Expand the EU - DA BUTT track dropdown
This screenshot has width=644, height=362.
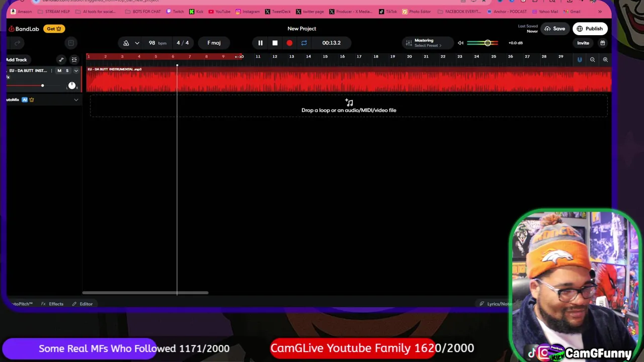(x=76, y=71)
